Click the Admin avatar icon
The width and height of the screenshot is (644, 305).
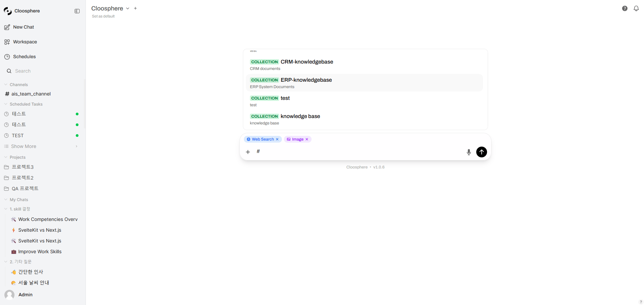[x=9, y=295]
